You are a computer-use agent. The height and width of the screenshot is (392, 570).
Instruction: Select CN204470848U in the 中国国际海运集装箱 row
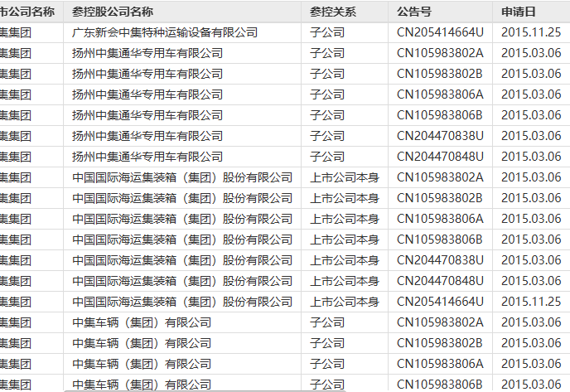coord(440,281)
